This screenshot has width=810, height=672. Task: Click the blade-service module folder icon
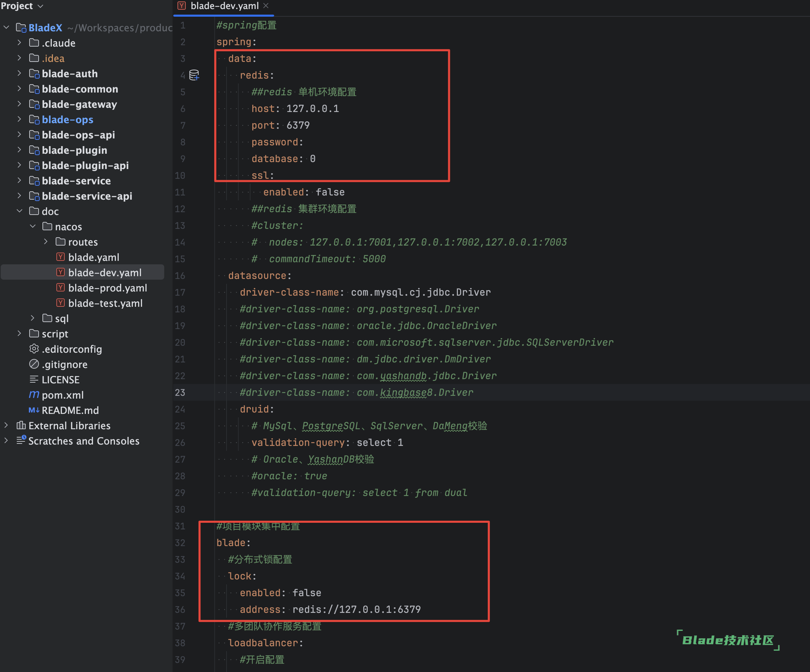click(34, 181)
